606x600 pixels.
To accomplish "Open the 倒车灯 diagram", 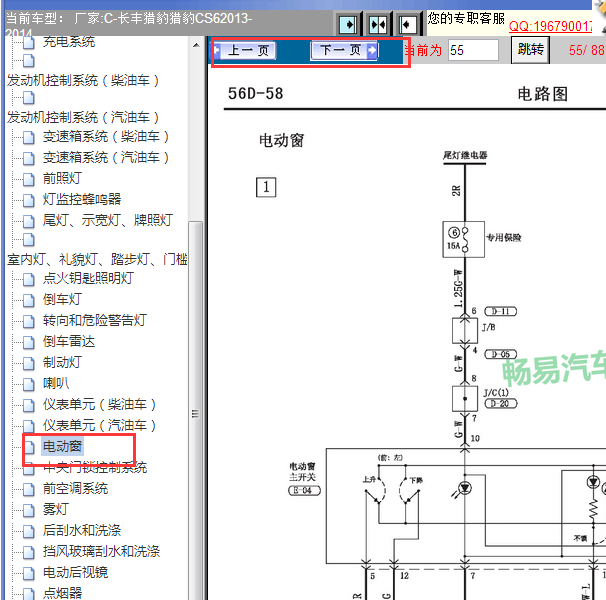I will [62, 299].
